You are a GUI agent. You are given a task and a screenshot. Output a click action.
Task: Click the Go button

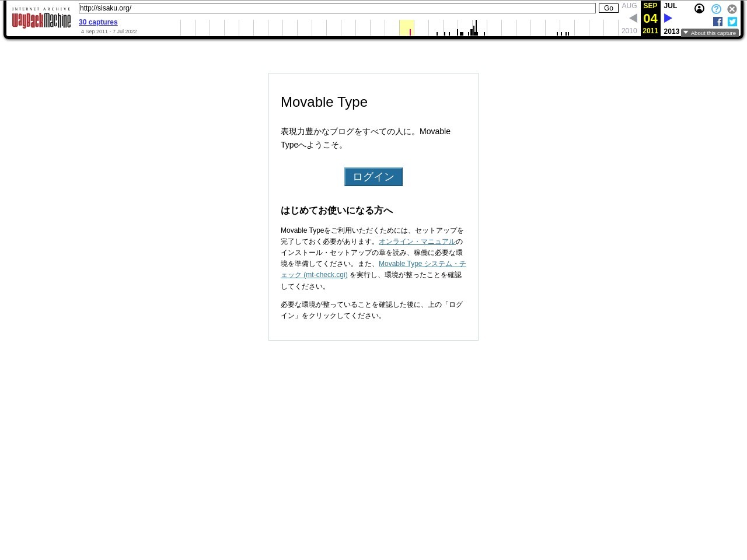pyautogui.click(x=608, y=8)
